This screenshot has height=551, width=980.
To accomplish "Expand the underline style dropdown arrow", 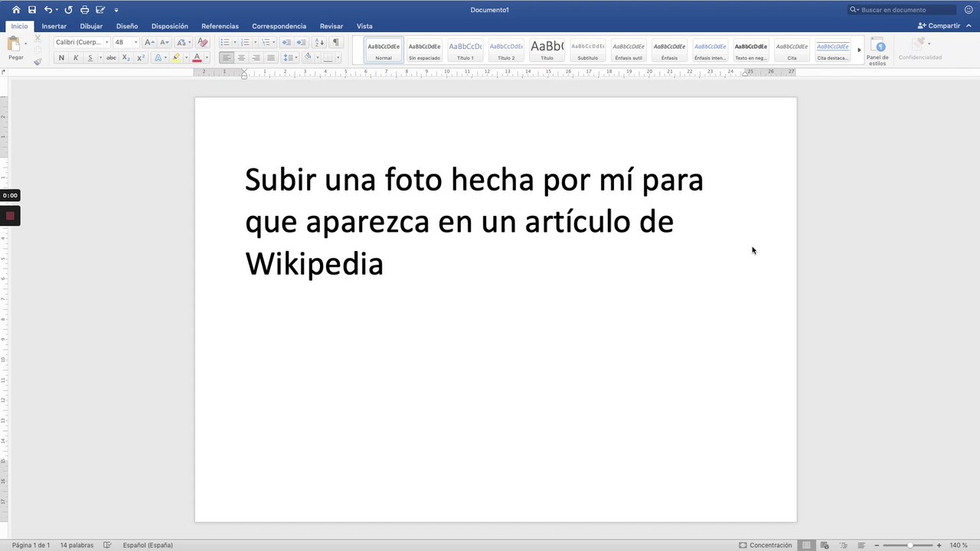I will click(x=100, y=58).
